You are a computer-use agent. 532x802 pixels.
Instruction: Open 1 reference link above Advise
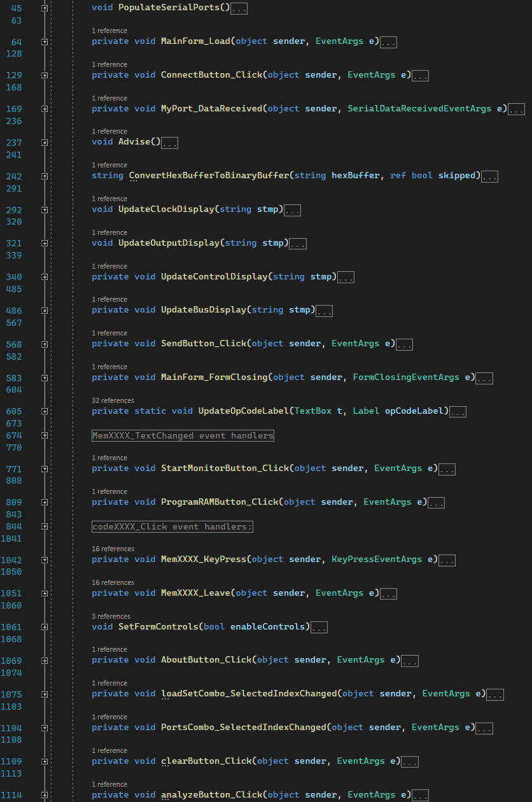tap(109, 131)
